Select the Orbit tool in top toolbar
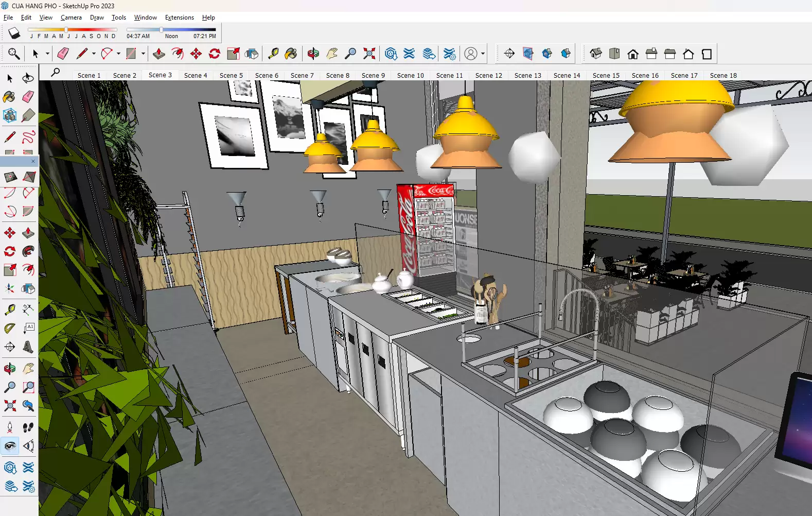The image size is (812, 516). click(313, 54)
